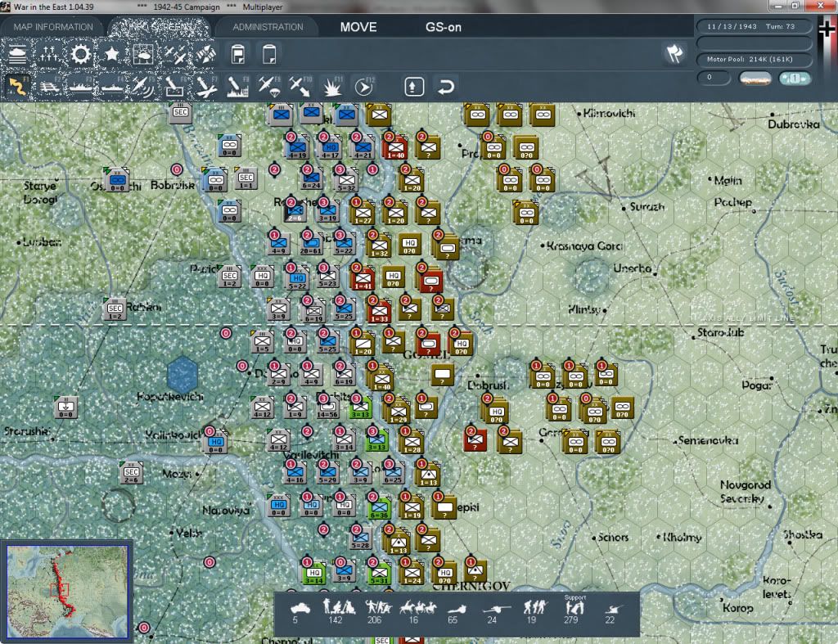Click the MOVE mode label

click(358, 27)
